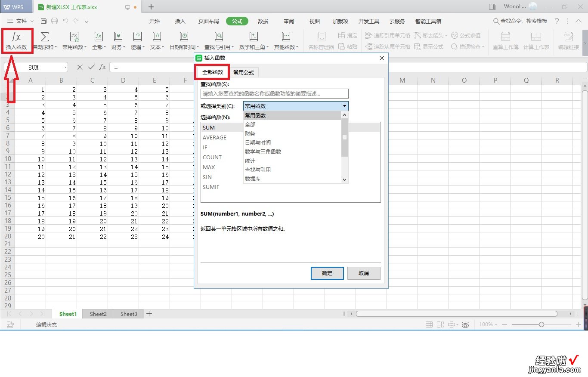Open the 其他函数 ribbon icon

[286, 37]
